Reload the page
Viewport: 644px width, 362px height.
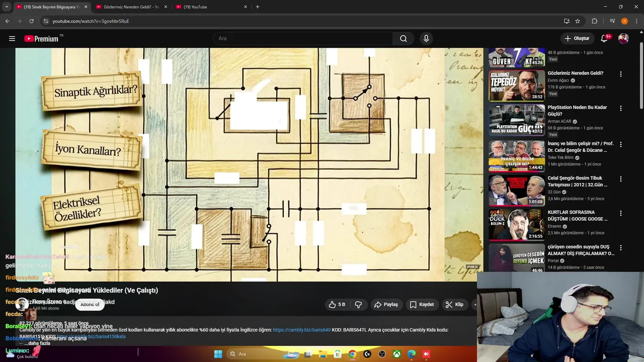pos(31,21)
